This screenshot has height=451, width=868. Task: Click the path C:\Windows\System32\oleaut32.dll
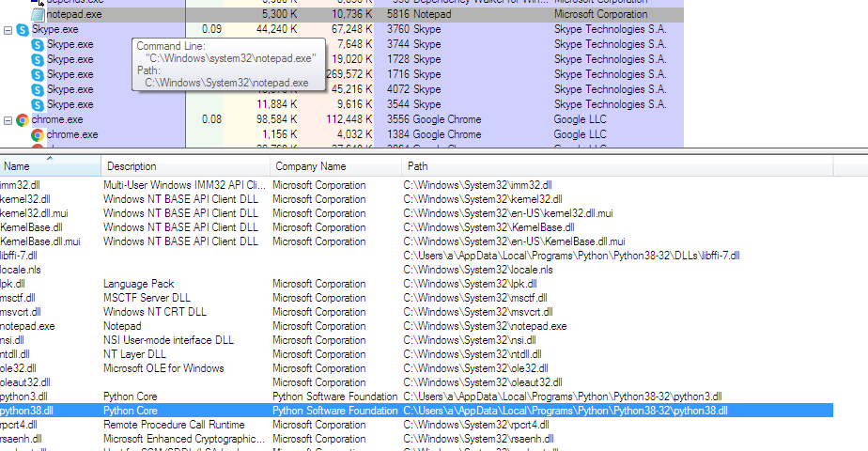pos(483,382)
